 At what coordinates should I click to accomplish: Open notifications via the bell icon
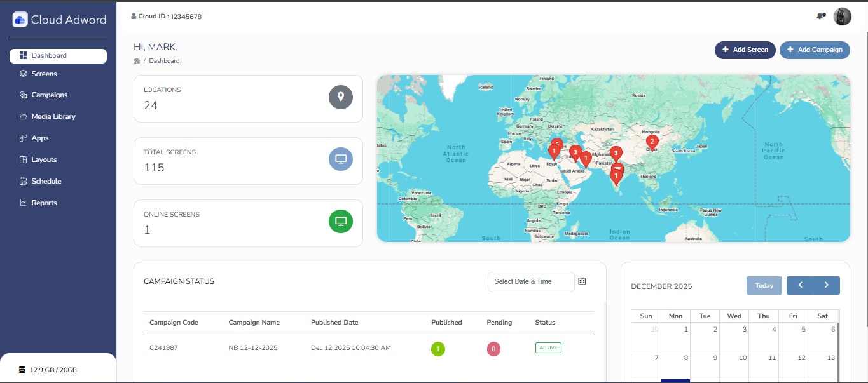pyautogui.click(x=820, y=16)
